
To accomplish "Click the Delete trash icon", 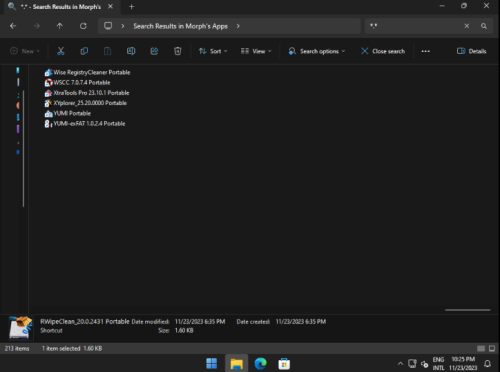I will (x=178, y=51).
